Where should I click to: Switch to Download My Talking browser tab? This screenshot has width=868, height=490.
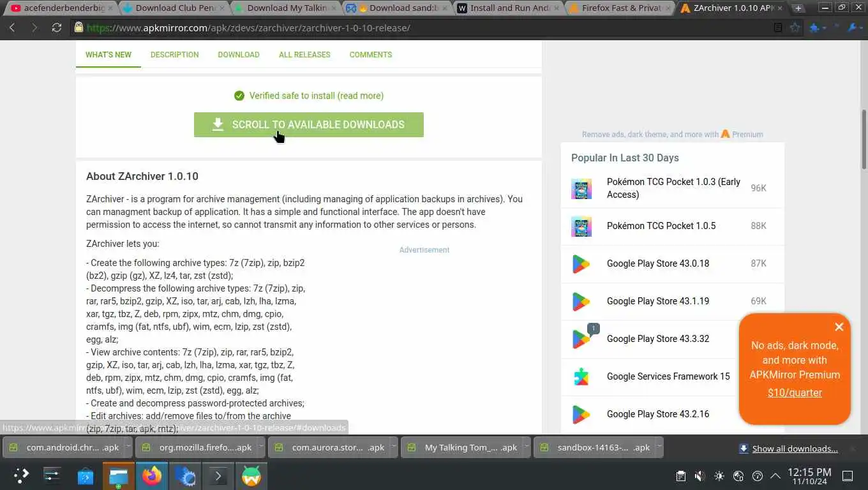[x=286, y=8]
